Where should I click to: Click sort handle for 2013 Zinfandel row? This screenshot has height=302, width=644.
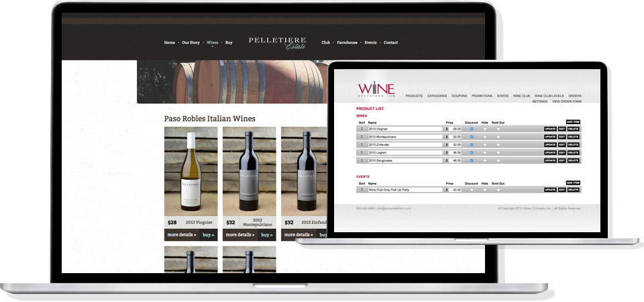tap(362, 145)
